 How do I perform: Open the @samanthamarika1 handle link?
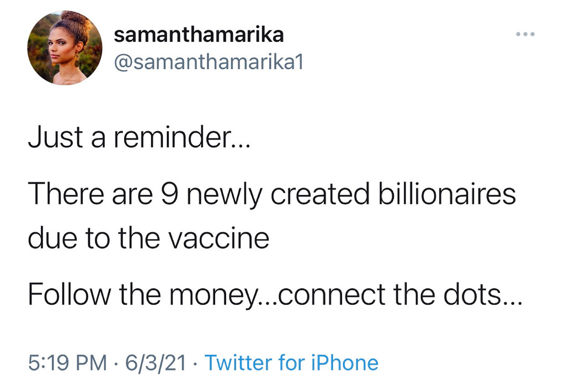pyautogui.click(x=209, y=63)
